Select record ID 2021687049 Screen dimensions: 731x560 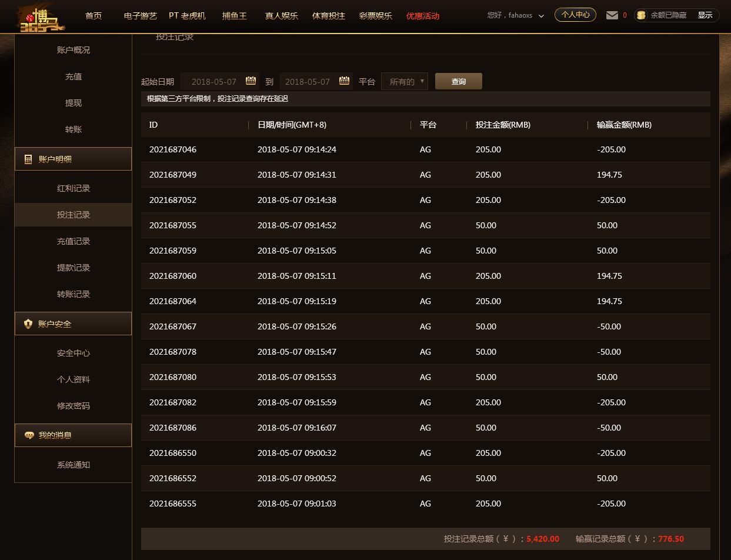coord(173,175)
